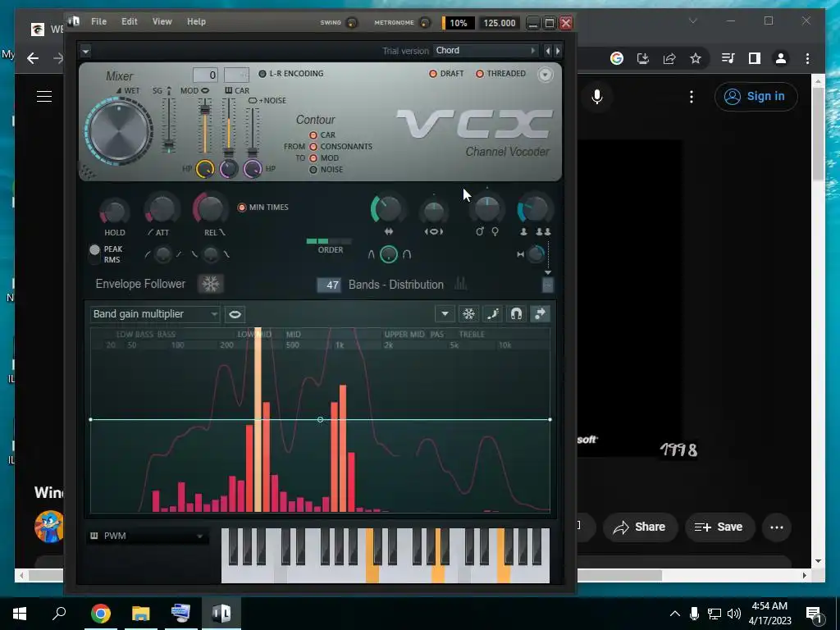Screen dimensions: 840x630
Task: Select next preset arrow
Action: (x=558, y=51)
